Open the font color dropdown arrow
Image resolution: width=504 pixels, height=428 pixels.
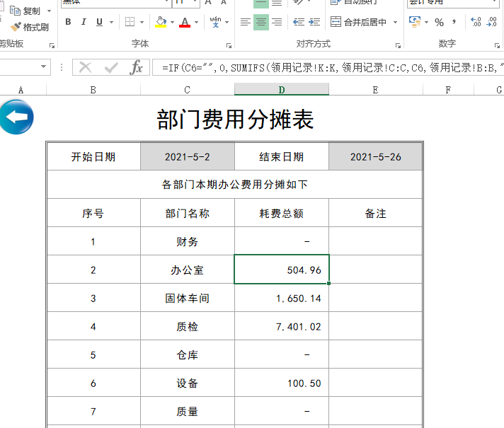(x=196, y=23)
